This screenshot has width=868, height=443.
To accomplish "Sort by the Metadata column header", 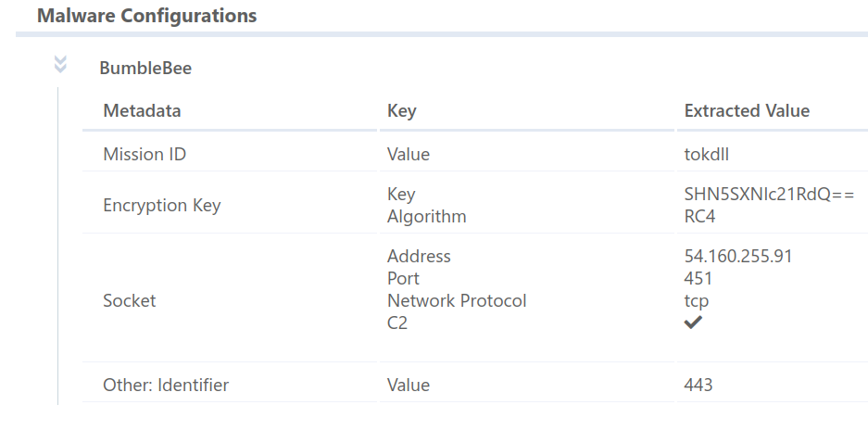I will [142, 111].
